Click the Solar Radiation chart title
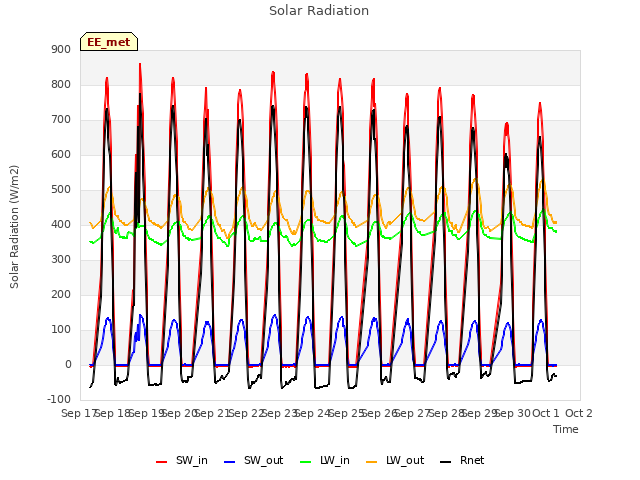 319,11
